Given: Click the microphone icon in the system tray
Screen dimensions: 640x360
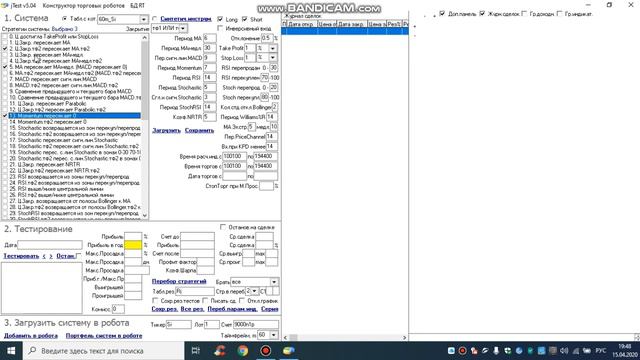Looking at the screenshot, I should pyautogui.click(x=496, y=351).
